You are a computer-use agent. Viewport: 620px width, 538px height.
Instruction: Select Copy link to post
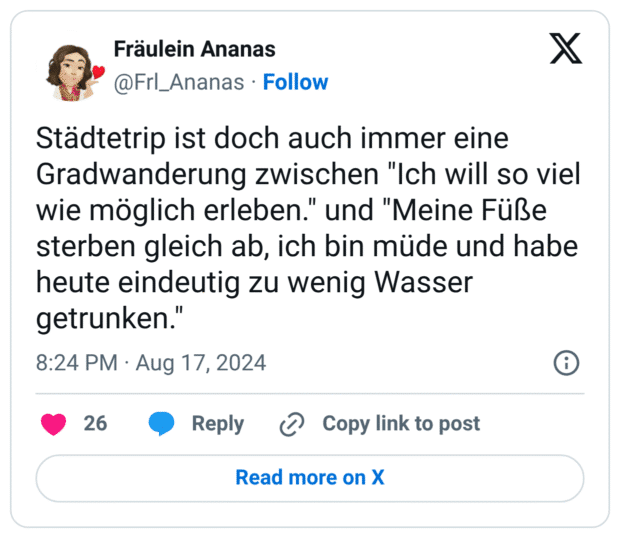pos(401,424)
